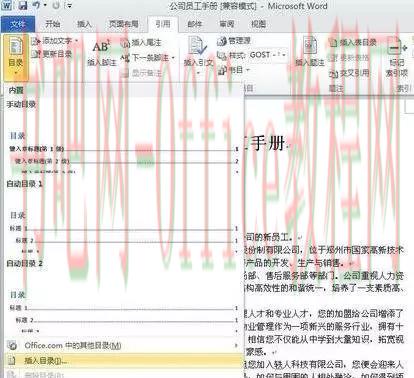The width and height of the screenshot is (414, 378).
Task: Click the 插入引文 icon
Action: (198, 45)
